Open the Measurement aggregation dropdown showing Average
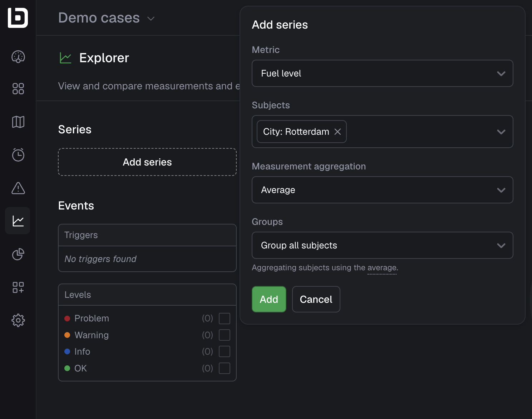This screenshot has height=419, width=532. click(x=383, y=190)
